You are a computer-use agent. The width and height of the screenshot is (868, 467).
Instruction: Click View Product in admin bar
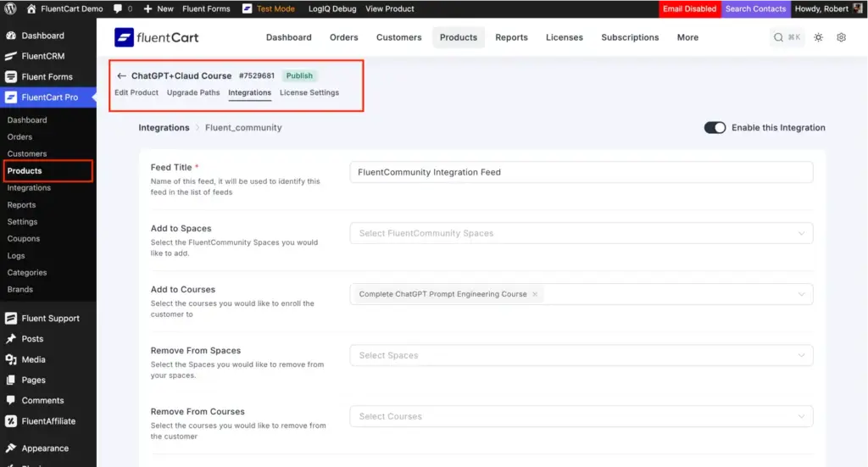[x=390, y=8]
